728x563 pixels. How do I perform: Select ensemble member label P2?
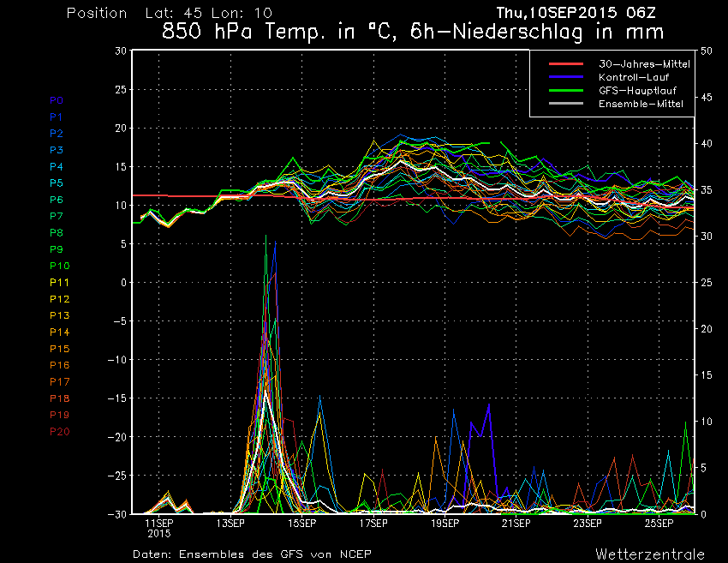(57, 134)
